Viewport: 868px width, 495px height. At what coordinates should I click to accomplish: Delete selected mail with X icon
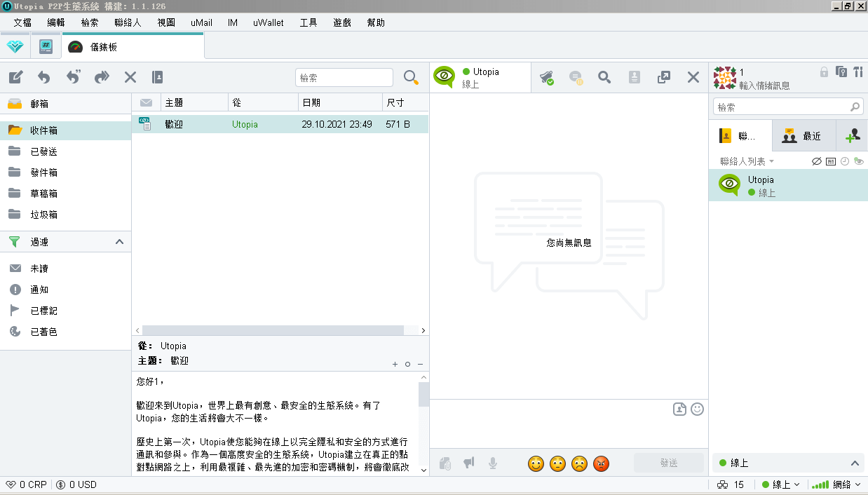[x=130, y=77]
